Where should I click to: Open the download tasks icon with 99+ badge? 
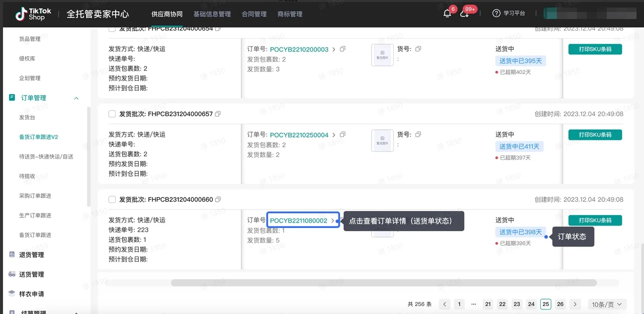(464, 13)
